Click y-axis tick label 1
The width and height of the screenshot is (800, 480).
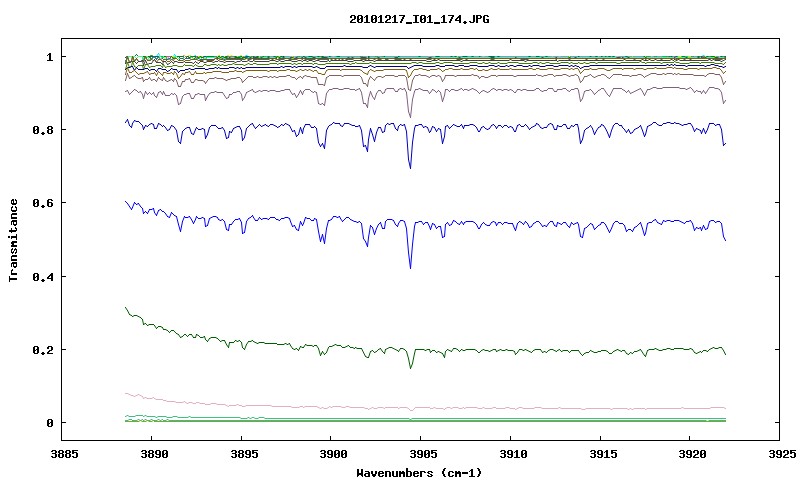pyautogui.click(x=49, y=57)
